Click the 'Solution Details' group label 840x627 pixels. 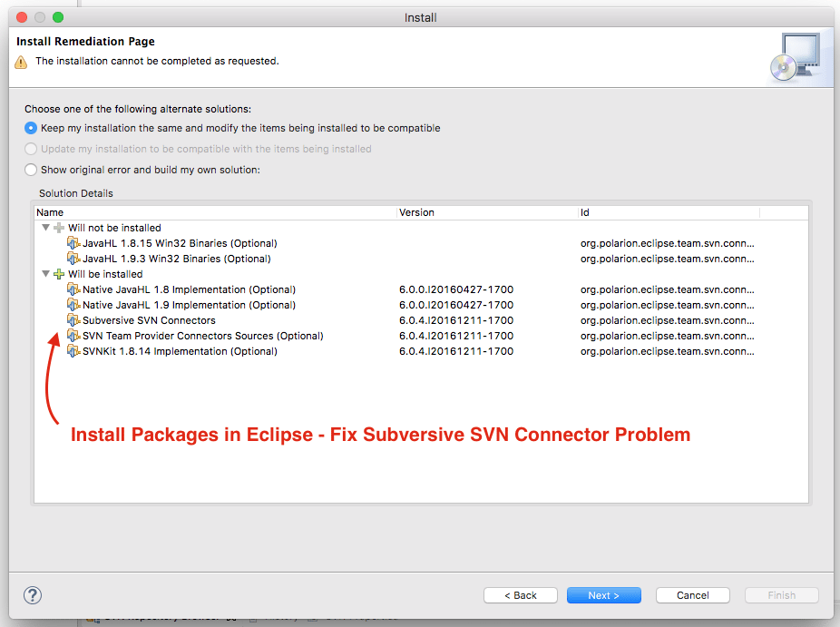76,193
